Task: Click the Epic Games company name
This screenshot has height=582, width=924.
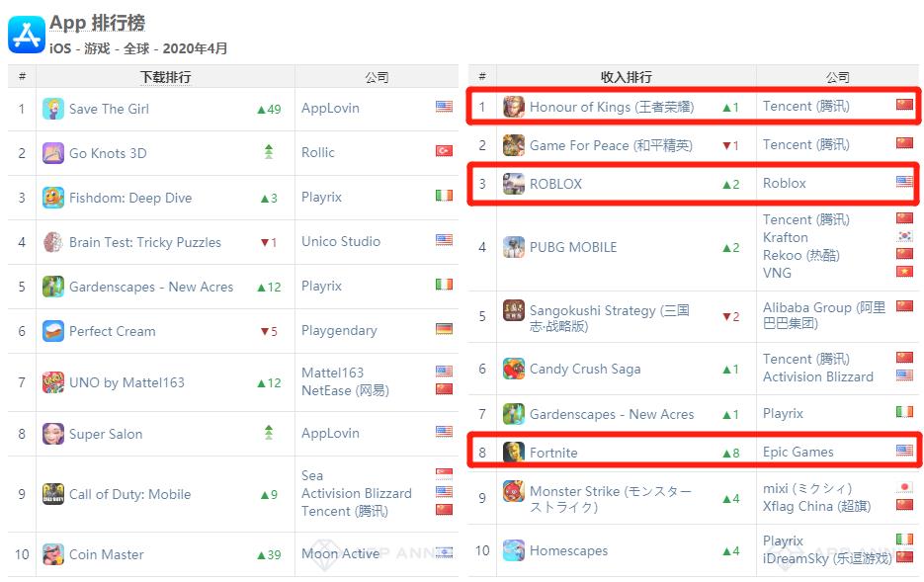Action: pos(798,452)
